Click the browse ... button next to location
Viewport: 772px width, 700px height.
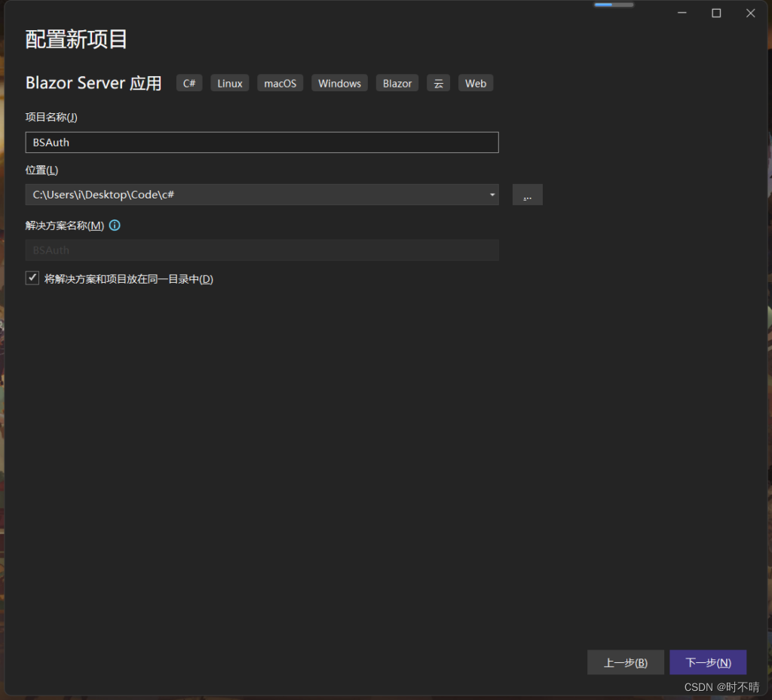click(527, 195)
